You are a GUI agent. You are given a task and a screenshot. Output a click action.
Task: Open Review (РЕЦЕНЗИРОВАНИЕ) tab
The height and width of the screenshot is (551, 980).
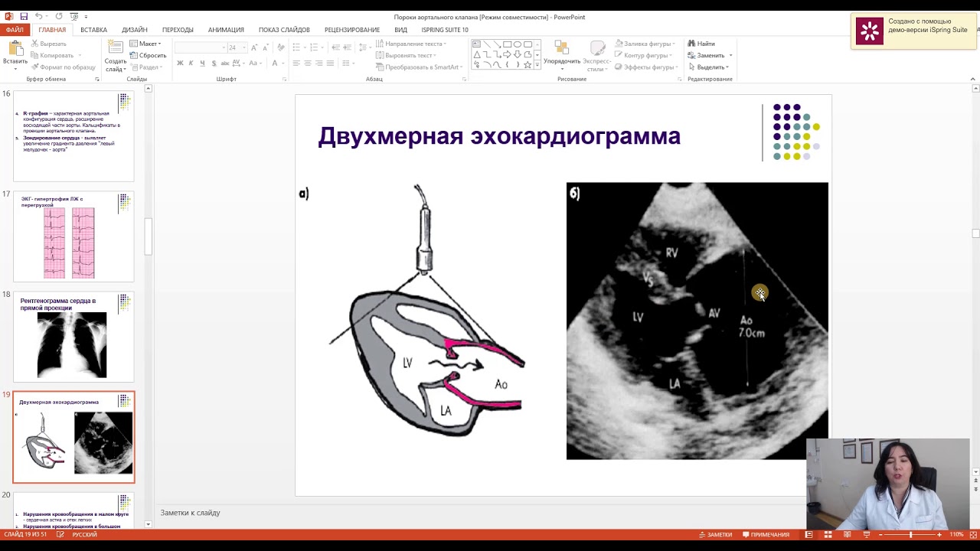[x=352, y=30]
